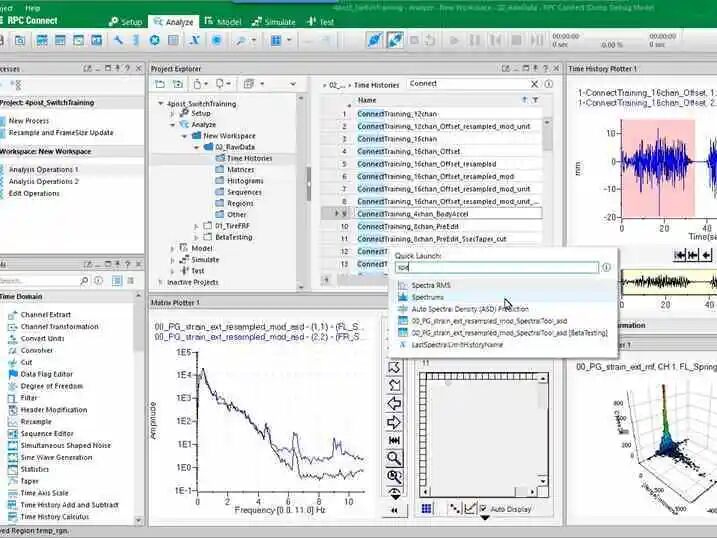Open Resample and FrameSize Update process
Image resolution: width=717 pixels, height=538 pixels.
coord(61,133)
